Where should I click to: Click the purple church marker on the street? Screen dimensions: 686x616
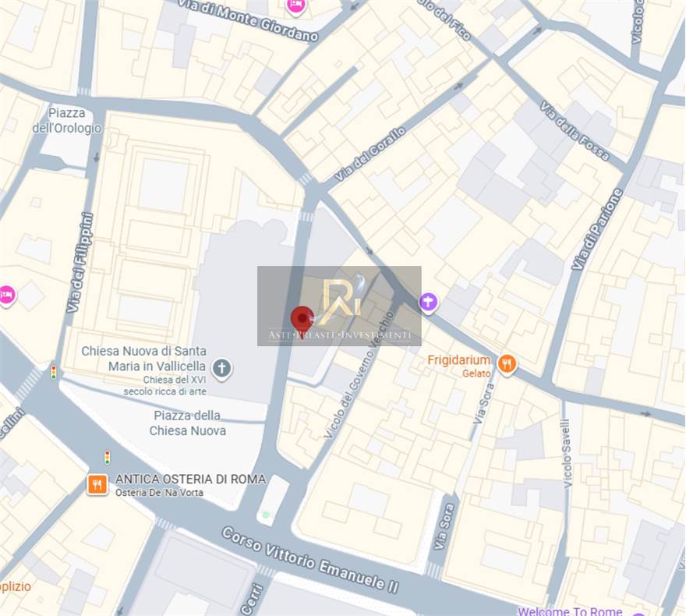pyautogui.click(x=428, y=302)
